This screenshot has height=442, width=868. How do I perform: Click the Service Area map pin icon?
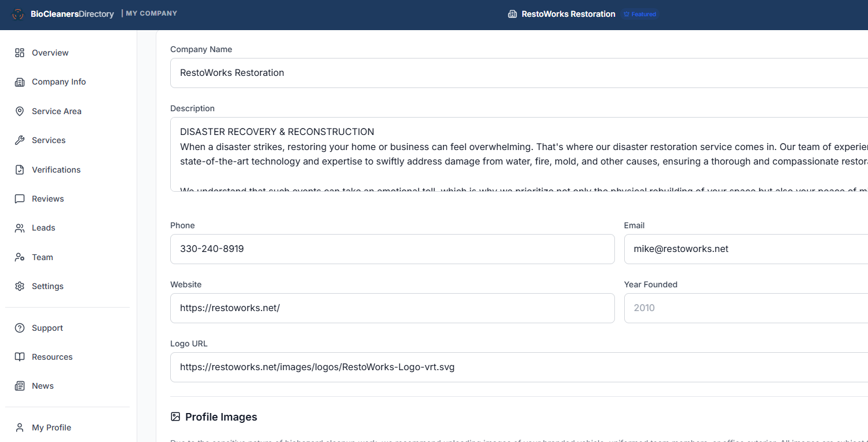20,111
